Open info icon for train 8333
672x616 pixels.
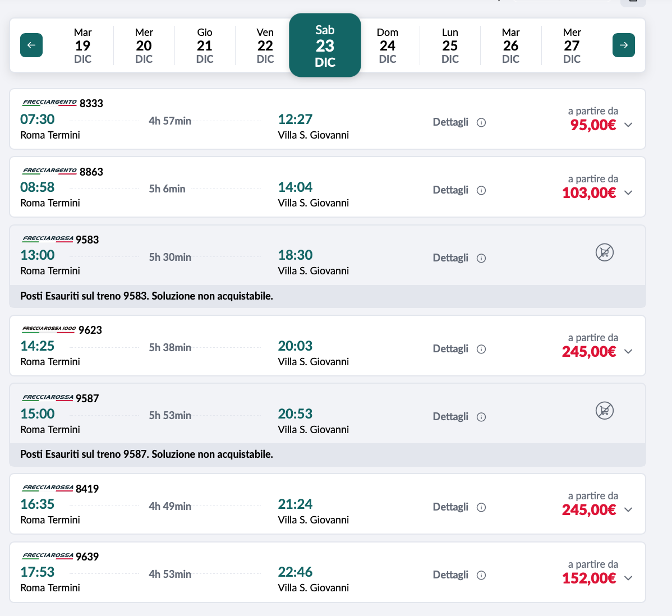(481, 123)
